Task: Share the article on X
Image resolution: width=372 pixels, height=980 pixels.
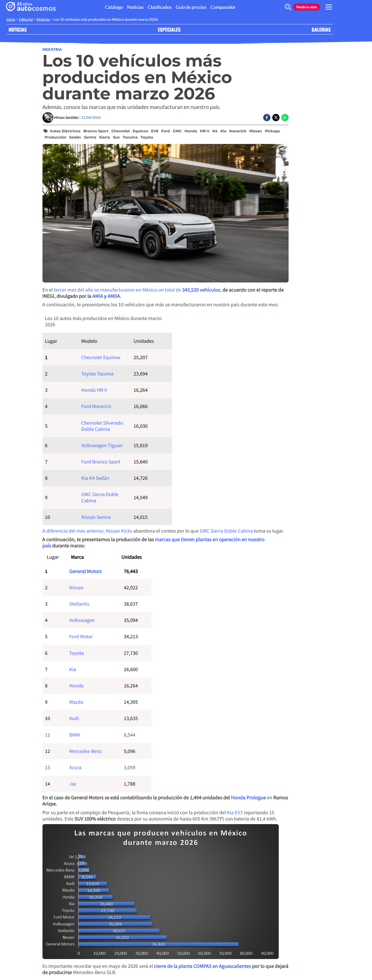Action: pos(276,118)
